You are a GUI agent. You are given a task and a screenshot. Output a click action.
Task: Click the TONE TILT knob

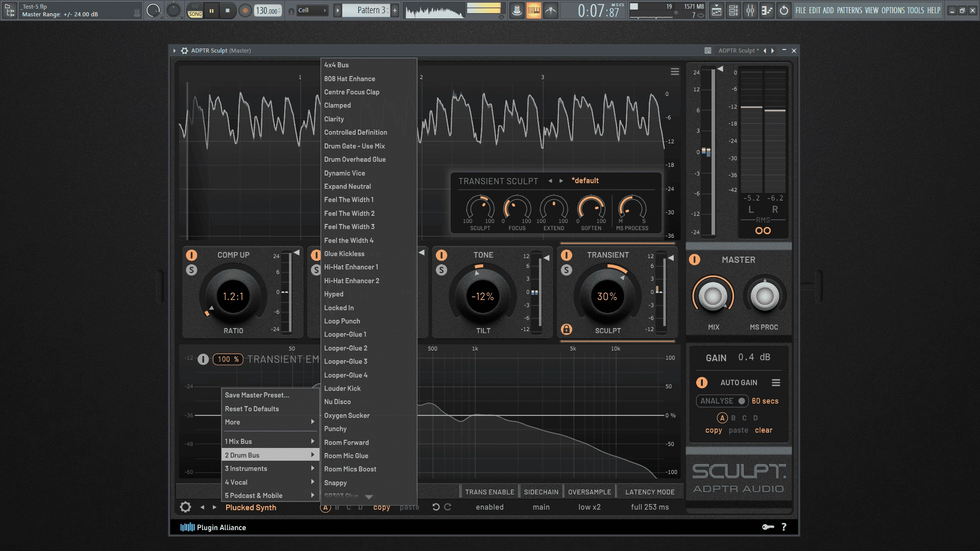tap(483, 296)
